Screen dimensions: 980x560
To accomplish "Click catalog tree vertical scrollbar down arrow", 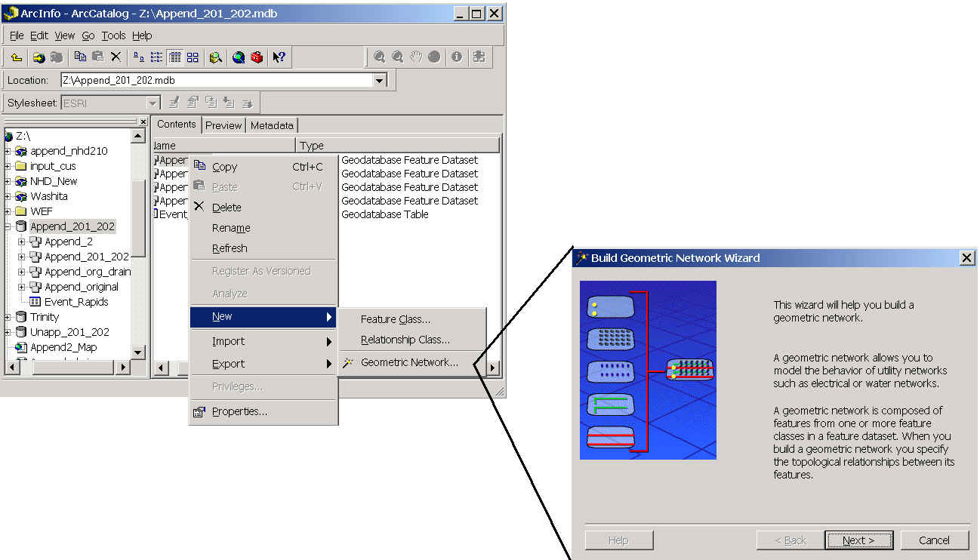I will (x=138, y=352).
